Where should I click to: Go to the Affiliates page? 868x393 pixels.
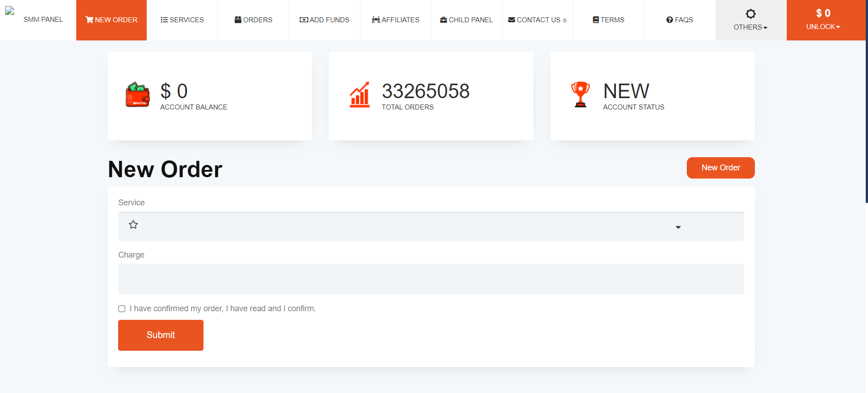click(395, 20)
